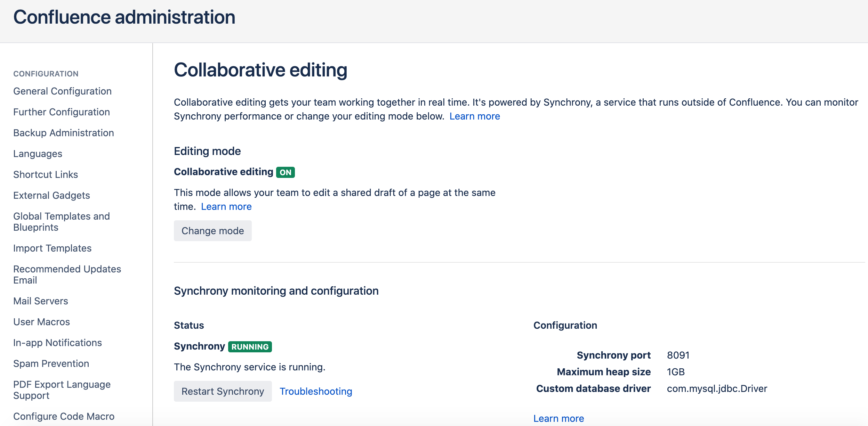Open Mail Servers configuration
This screenshot has height=426, width=868.
pyautogui.click(x=40, y=301)
